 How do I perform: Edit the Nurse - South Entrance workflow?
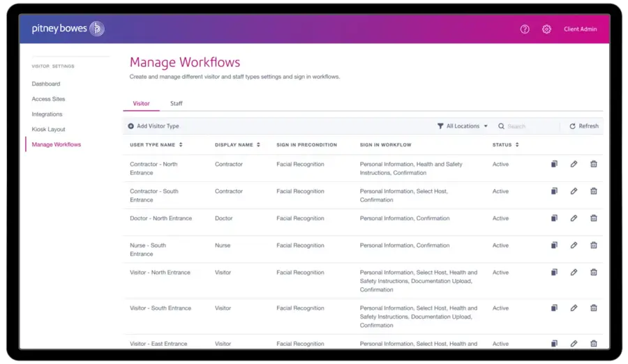[x=574, y=245]
